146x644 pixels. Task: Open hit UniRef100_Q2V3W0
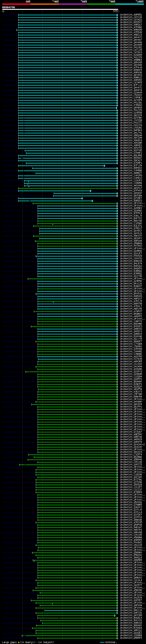[131, 118]
